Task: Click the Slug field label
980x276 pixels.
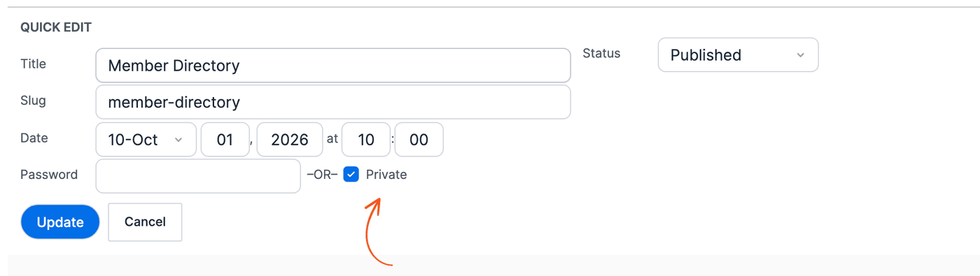Action: pyautogui.click(x=33, y=101)
